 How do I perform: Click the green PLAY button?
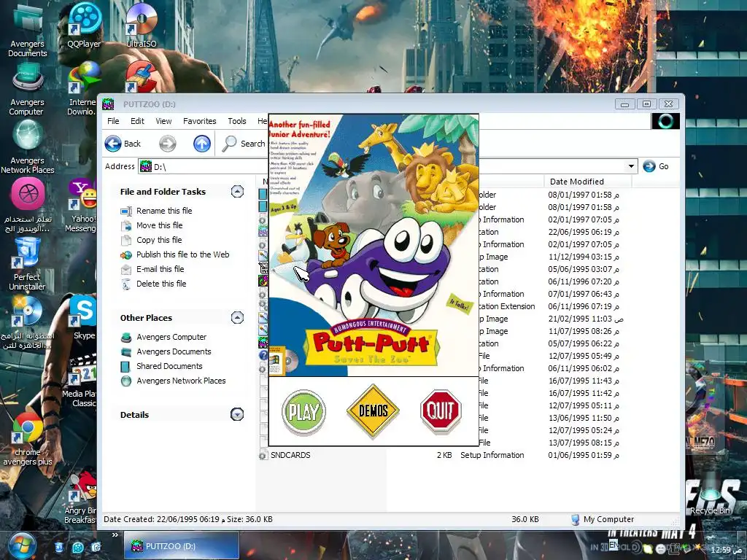tap(303, 412)
